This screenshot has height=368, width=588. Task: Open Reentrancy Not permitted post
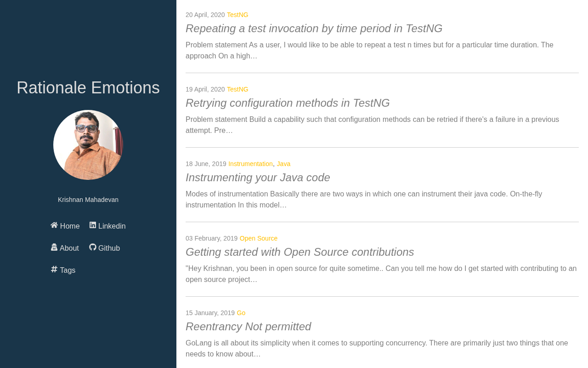click(248, 327)
